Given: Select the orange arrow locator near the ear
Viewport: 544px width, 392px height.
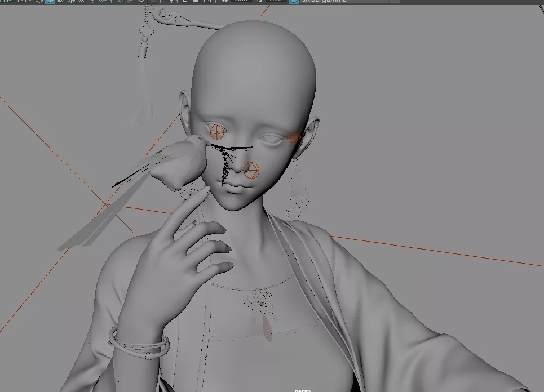Looking at the screenshot, I should [x=294, y=137].
